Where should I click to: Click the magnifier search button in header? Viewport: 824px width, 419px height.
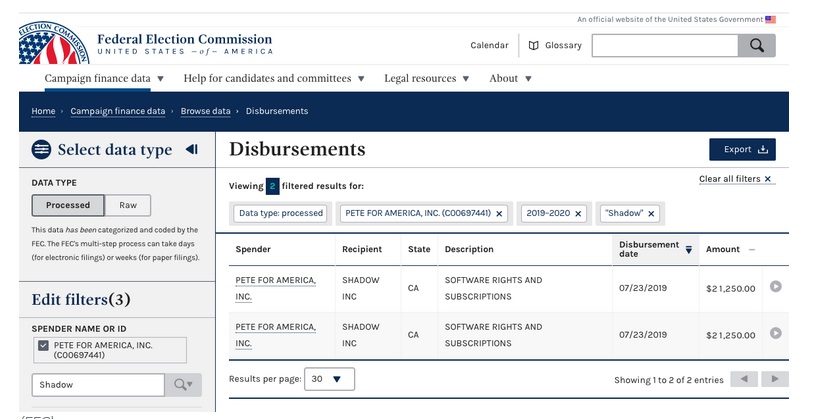(x=756, y=45)
